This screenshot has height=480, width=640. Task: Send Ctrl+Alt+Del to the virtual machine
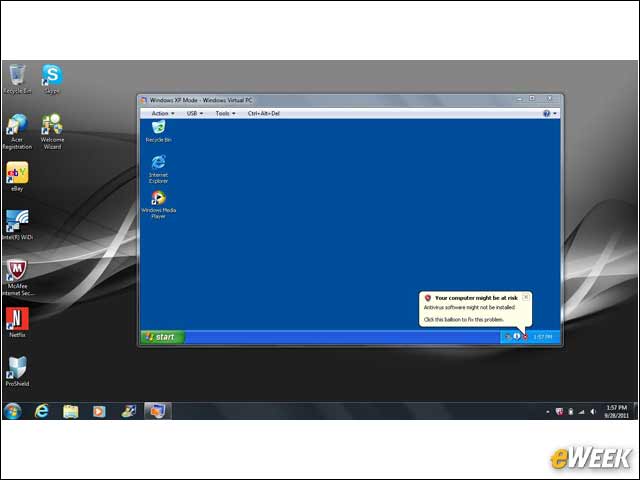[264, 113]
